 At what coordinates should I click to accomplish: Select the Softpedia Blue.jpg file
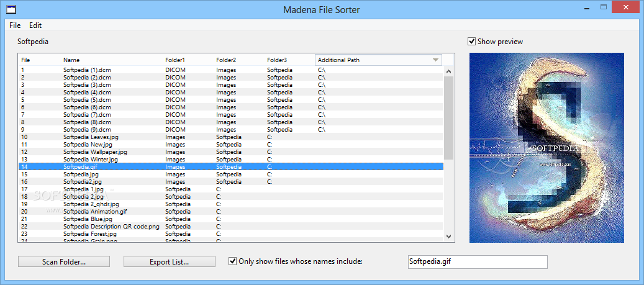(231, 219)
